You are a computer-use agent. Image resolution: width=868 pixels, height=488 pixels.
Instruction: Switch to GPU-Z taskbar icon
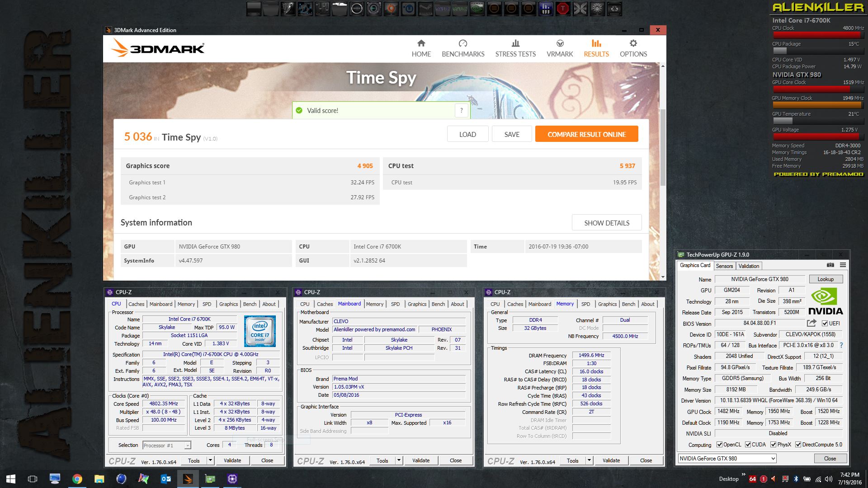[210, 479]
